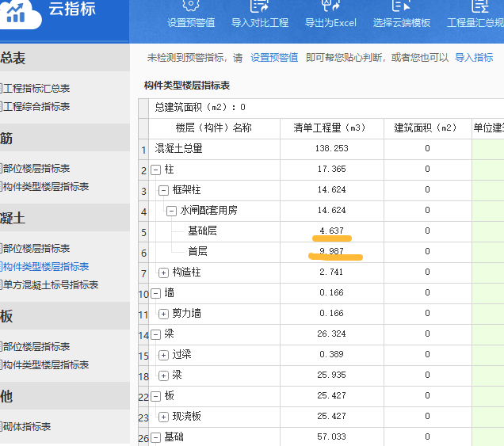The height and width of the screenshot is (446, 504).
Task: Click the 云指标 cloud logo icon
Action: tap(19, 13)
